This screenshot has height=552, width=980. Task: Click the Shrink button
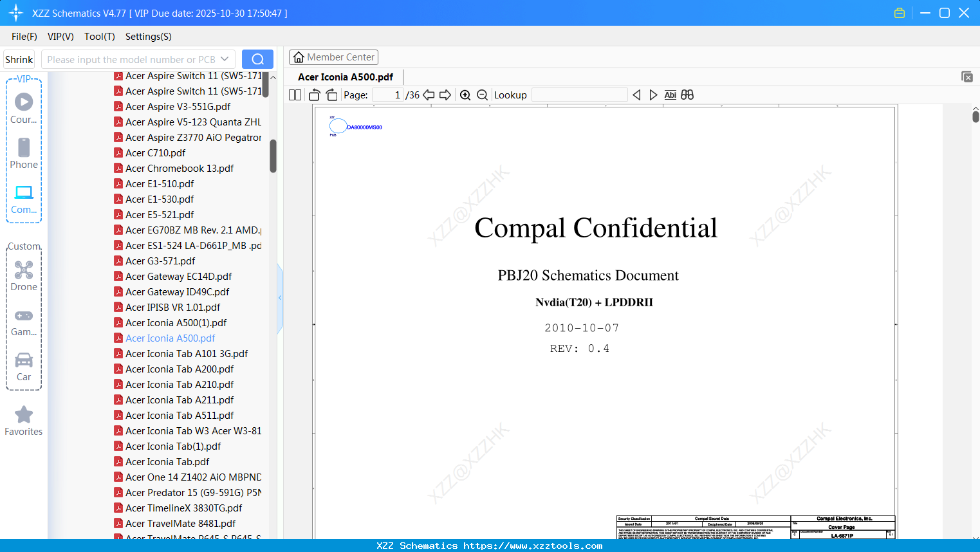[x=19, y=59]
